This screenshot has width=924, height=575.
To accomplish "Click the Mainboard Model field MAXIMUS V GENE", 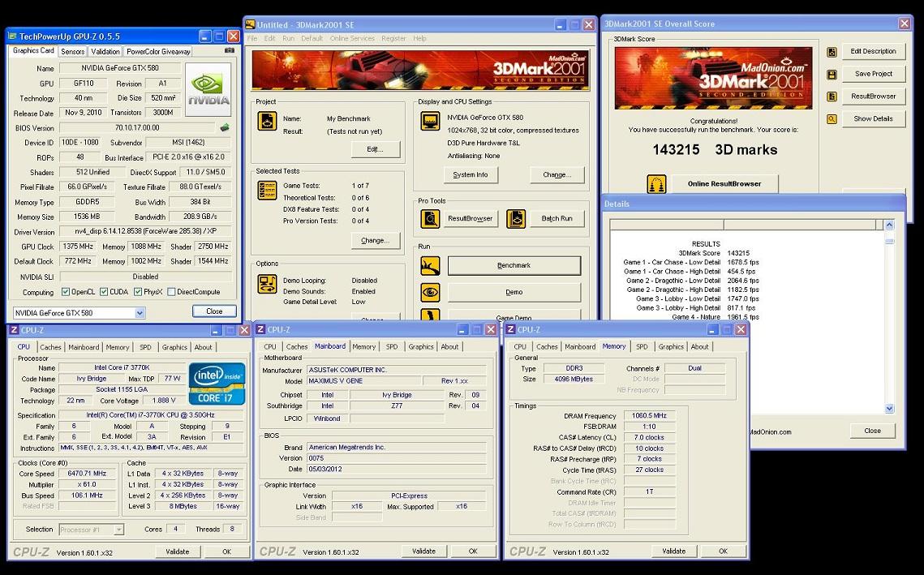I will pos(363,381).
